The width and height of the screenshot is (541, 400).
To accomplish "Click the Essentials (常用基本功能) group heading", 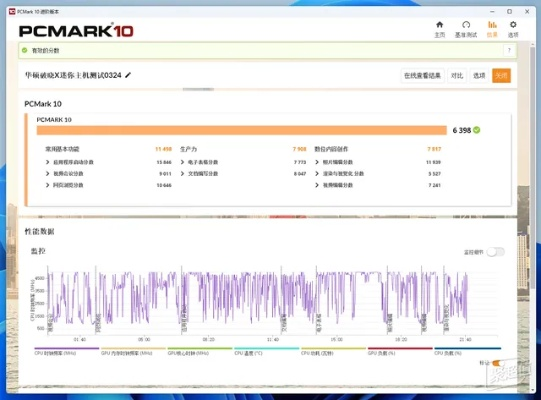I will point(62,149).
